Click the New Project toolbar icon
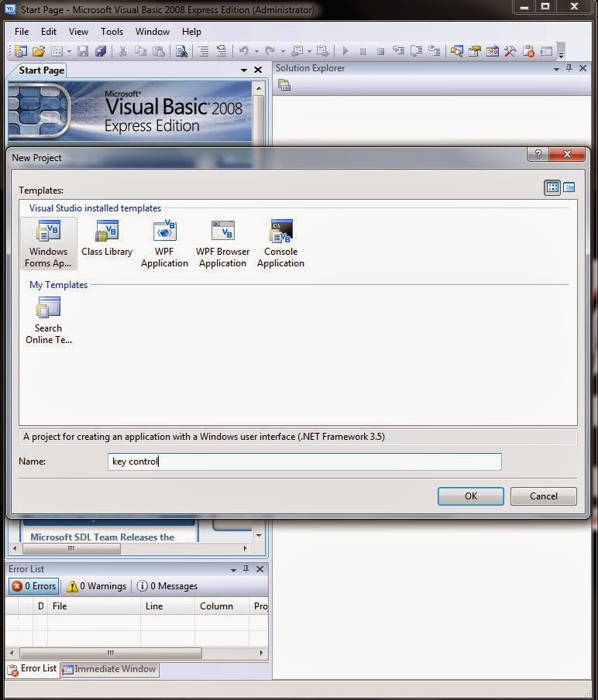 click(21, 51)
